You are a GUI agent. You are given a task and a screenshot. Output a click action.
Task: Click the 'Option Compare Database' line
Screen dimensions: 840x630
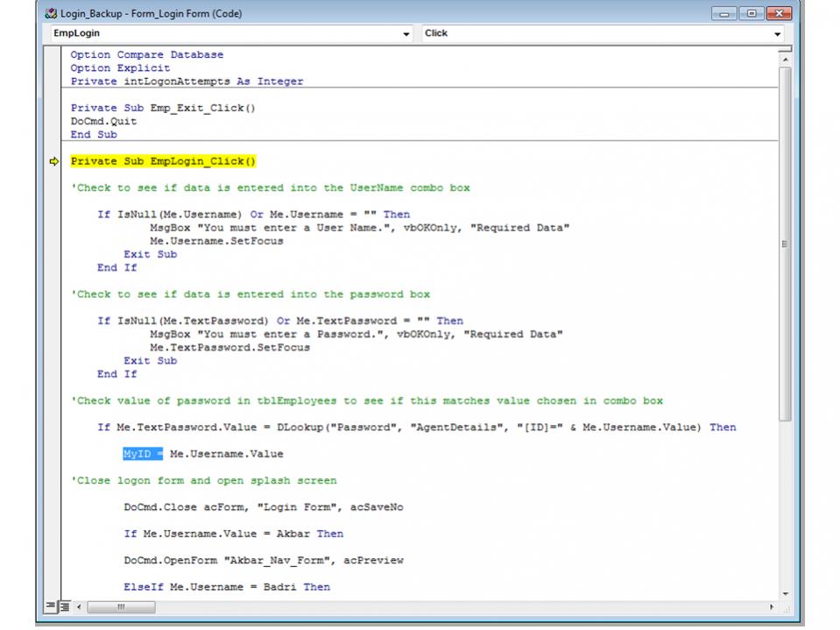pyautogui.click(x=147, y=54)
